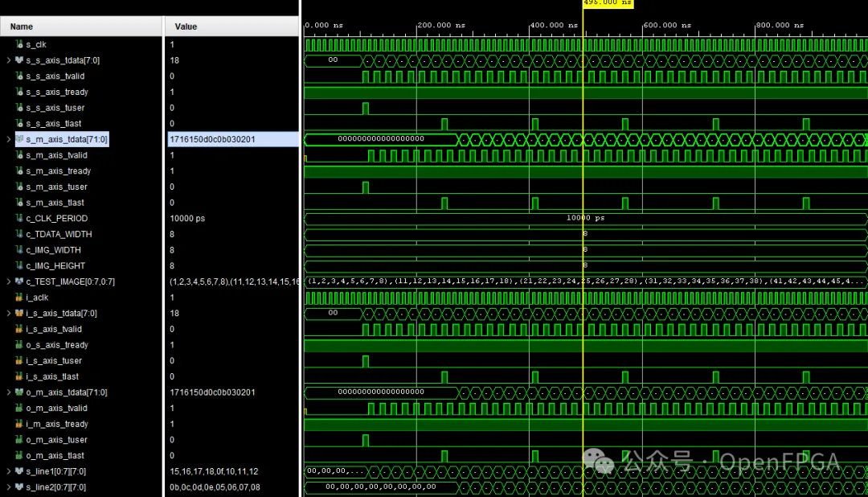Image resolution: width=868 pixels, height=497 pixels.
Task: Click the c_TDATA_WIDTH constant icon
Action: click(19, 234)
